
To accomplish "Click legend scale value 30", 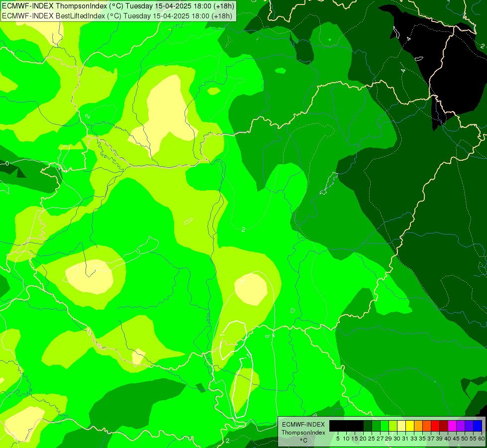I will pyautogui.click(x=397, y=439).
